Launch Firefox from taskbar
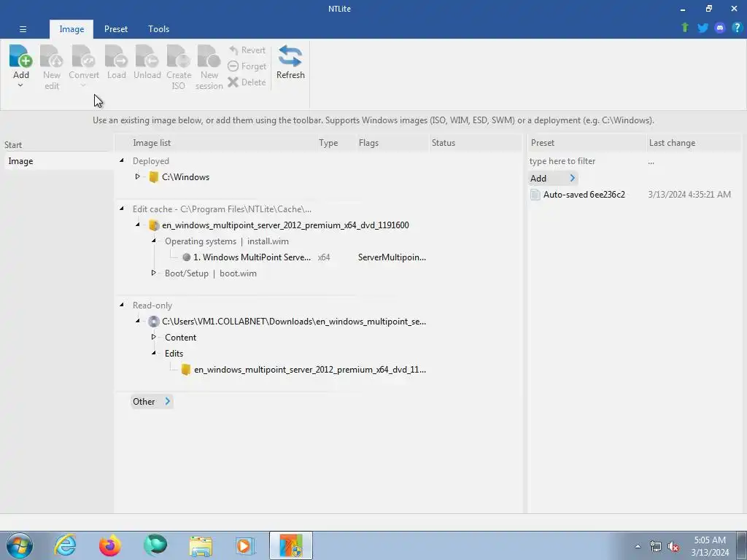747x560 pixels. (x=109, y=545)
